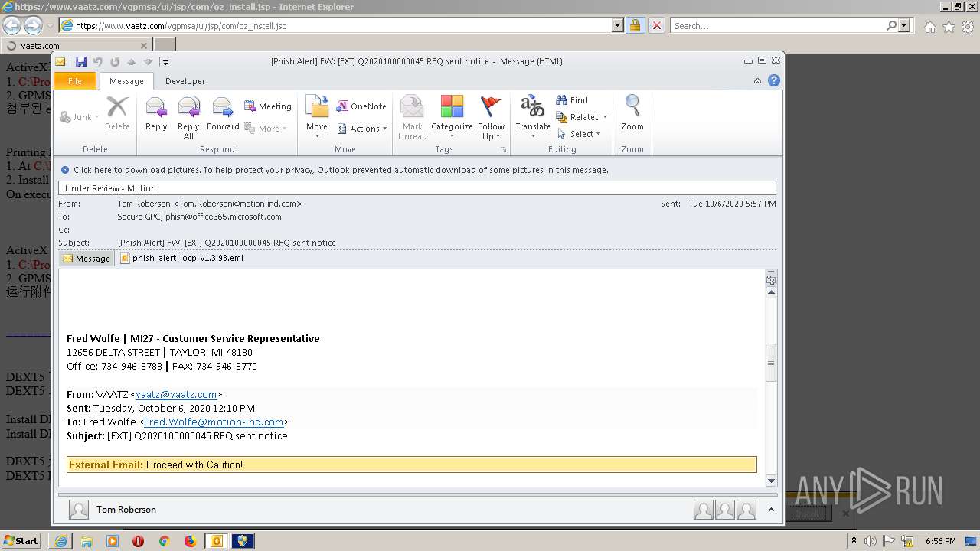The image size is (980, 551).
Task: Switch to the Developer ribbon tab
Action: pyautogui.click(x=185, y=80)
